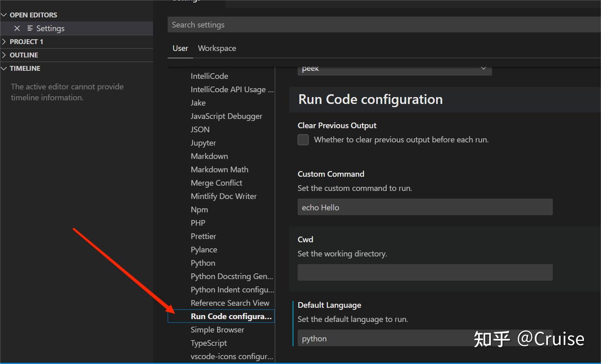Select the Python settings category
The width and height of the screenshot is (601, 364).
[203, 263]
